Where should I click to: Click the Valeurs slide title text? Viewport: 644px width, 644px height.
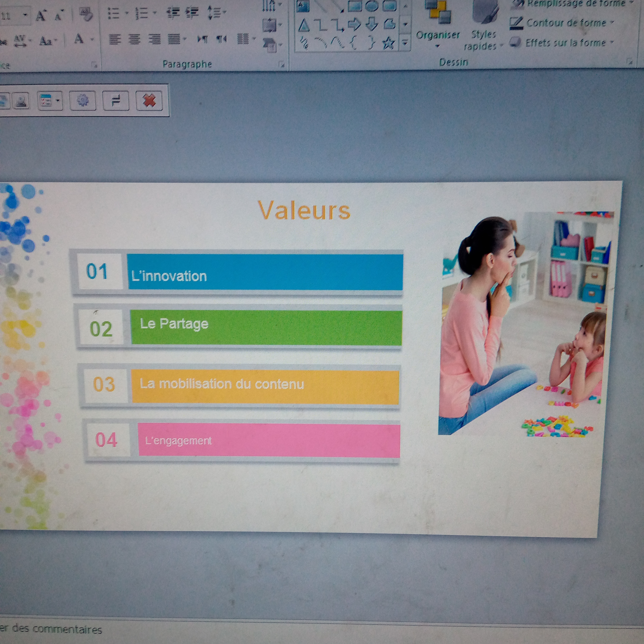pyautogui.click(x=304, y=211)
